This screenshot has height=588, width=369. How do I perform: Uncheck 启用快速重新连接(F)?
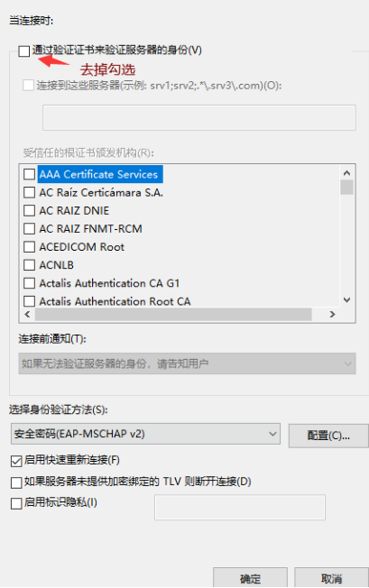point(16,461)
